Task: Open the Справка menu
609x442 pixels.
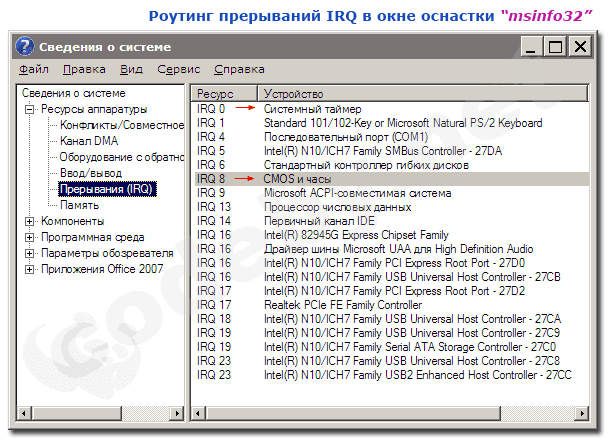Action: [239, 69]
